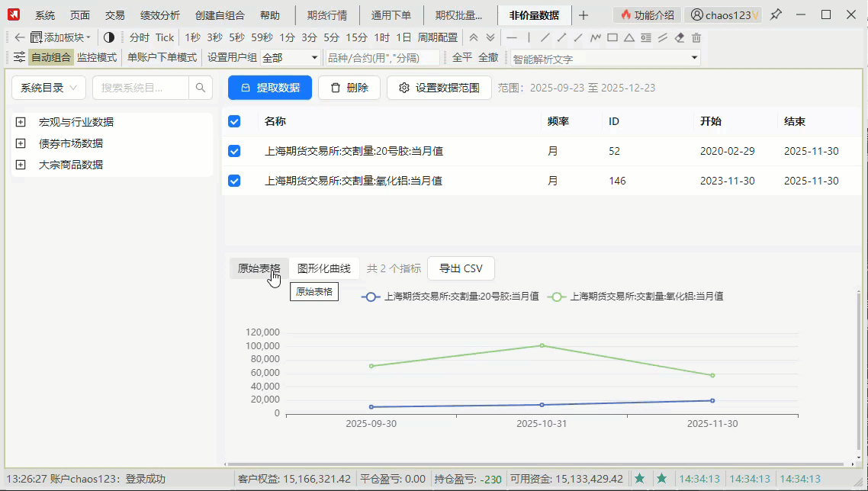The width and height of the screenshot is (868, 491).
Task: Expand the 宏观与行业数据 tree node
Action: [21, 122]
